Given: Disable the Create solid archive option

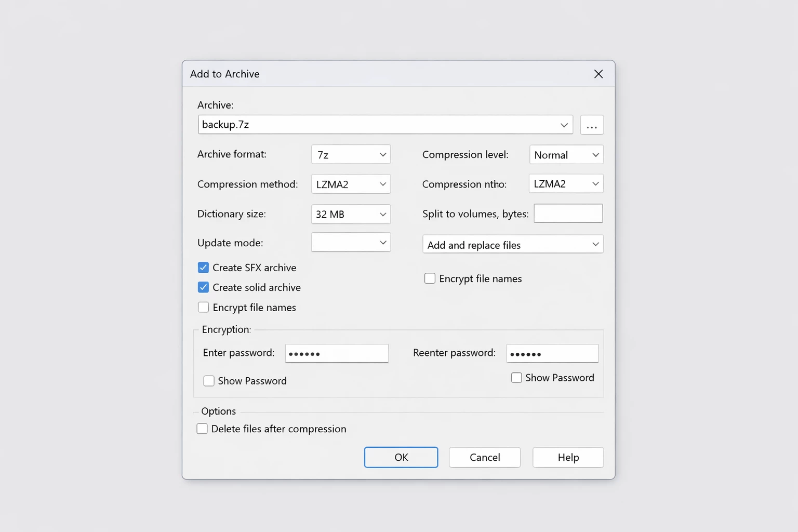Looking at the screenshot, I should click(x=203, y=287).
